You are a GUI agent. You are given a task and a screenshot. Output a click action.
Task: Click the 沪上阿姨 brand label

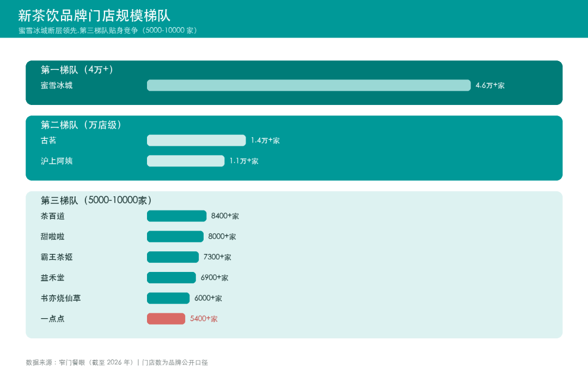[57, 161]
